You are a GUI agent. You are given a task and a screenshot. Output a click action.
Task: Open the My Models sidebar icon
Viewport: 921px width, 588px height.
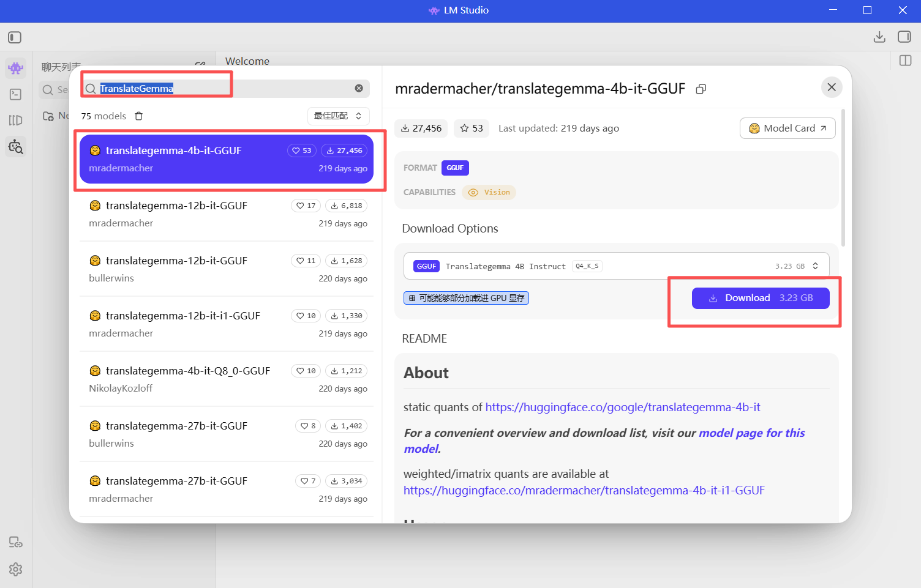click(x=16, y=121)
